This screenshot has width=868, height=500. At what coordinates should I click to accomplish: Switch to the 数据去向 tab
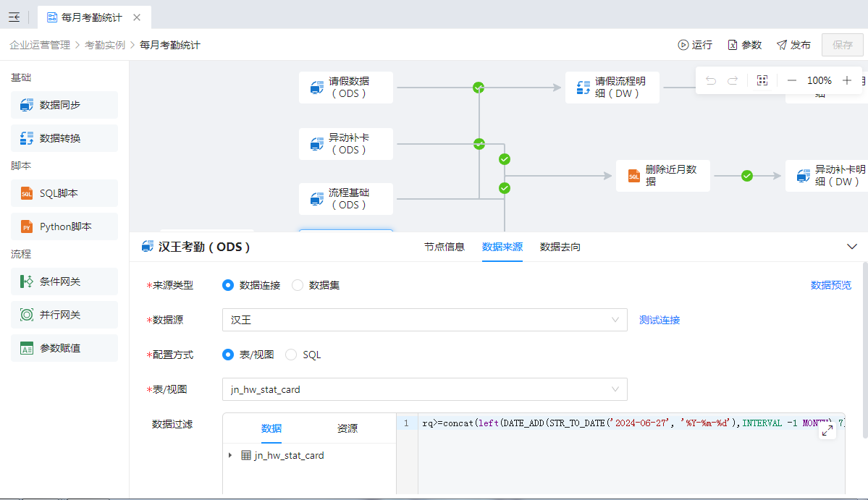(560, 247)
